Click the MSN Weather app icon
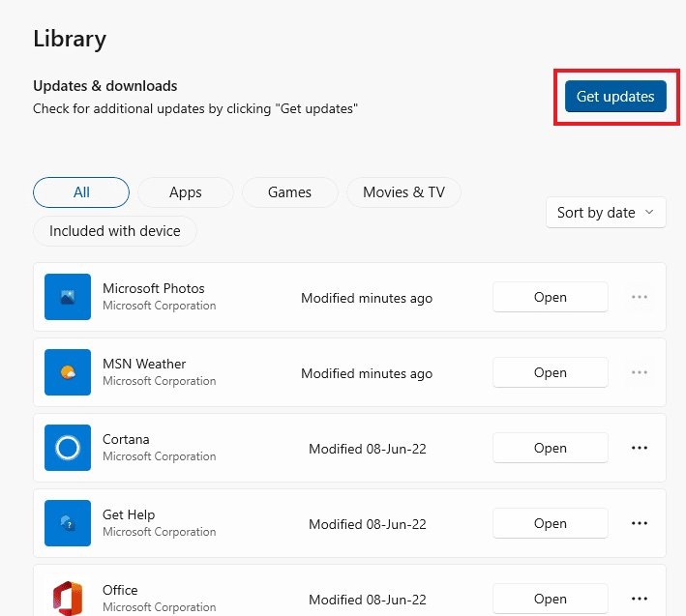686x616 pixels. (68, 372)
